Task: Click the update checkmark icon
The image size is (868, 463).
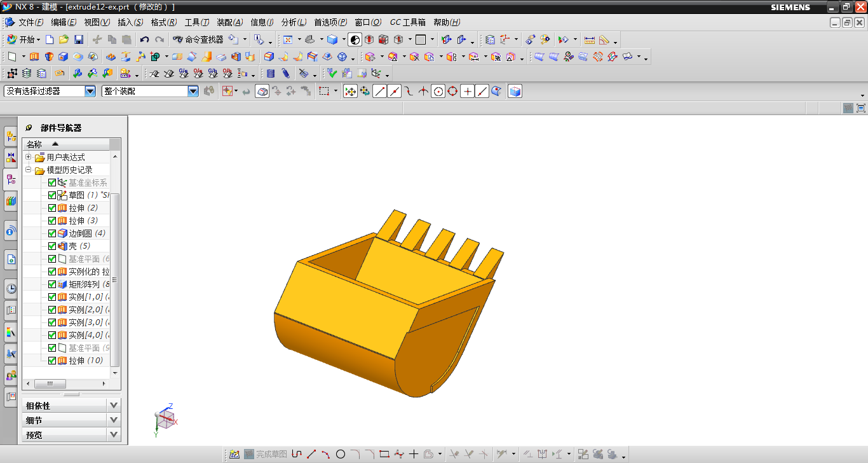Action: 332,73
